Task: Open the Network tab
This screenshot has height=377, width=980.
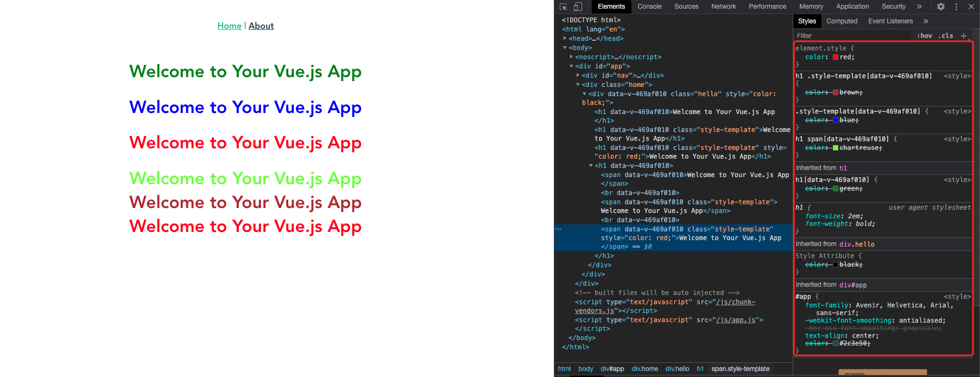Action: pyautogui.click(x=724, y=7)
